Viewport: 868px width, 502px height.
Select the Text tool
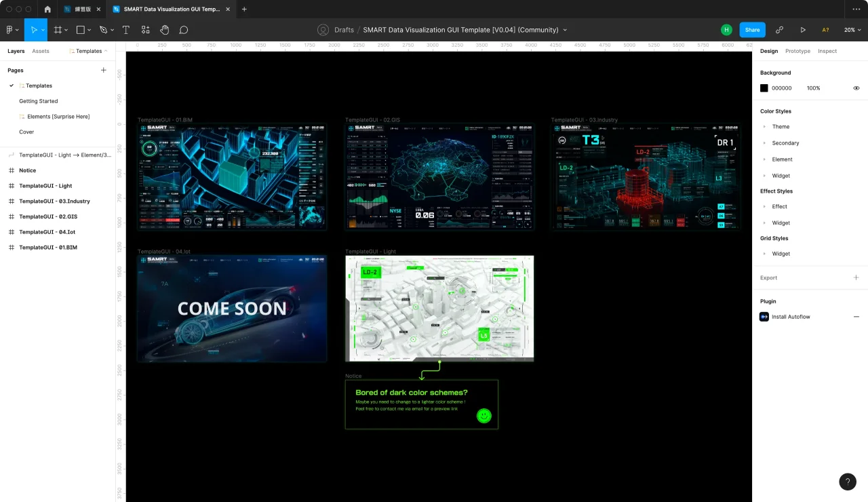click(126, 30)
